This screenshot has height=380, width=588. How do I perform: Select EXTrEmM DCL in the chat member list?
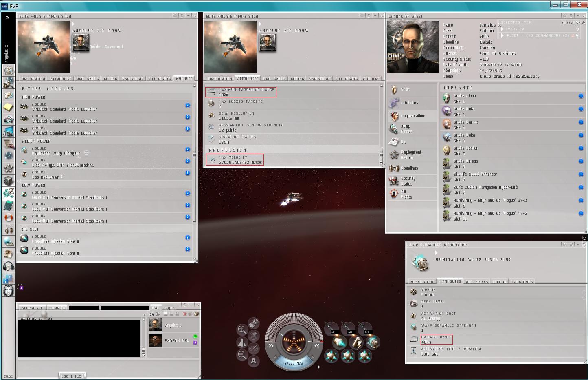coord(173,340)
